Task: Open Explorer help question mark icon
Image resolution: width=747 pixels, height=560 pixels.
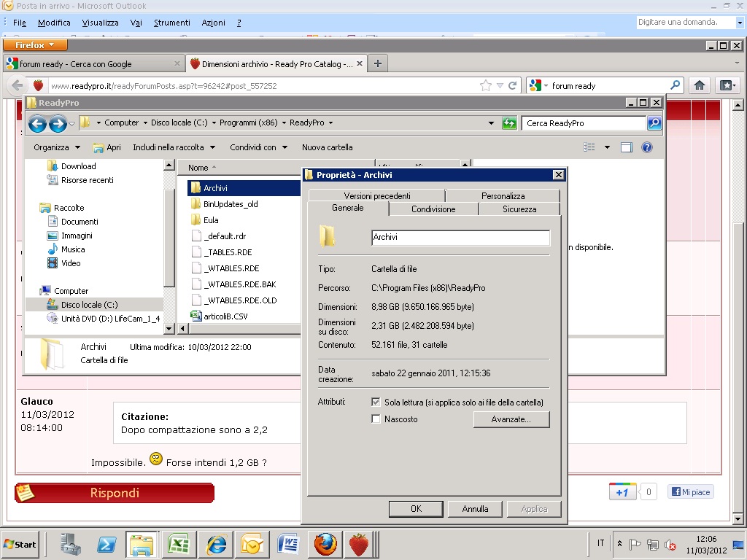Action: click(646, 147)
